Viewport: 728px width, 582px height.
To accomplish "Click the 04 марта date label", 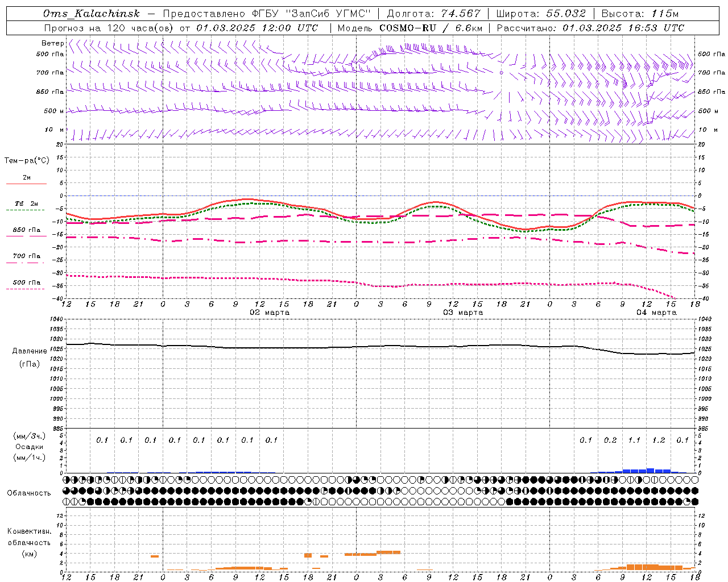I will (x=656, y=313).
